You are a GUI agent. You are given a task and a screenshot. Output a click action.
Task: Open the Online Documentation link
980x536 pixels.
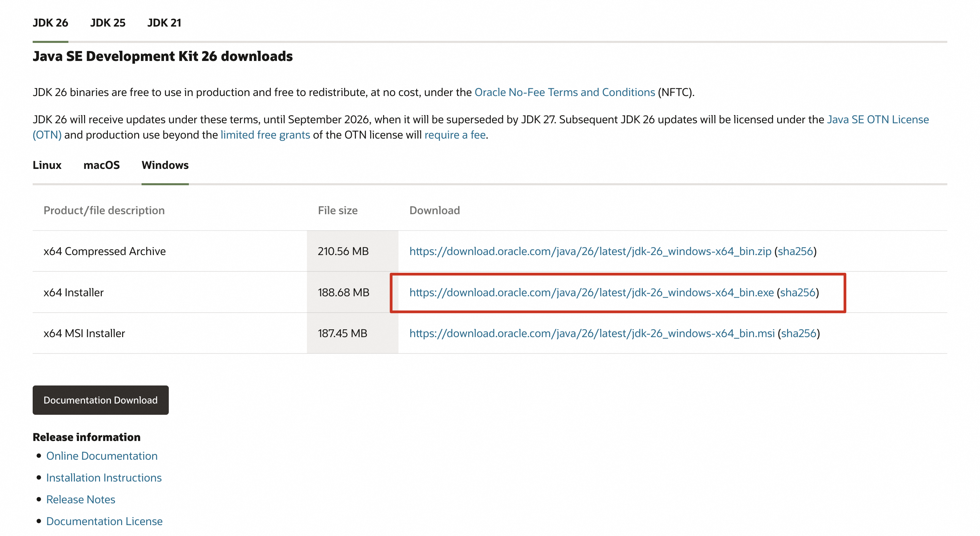[102, 456]
